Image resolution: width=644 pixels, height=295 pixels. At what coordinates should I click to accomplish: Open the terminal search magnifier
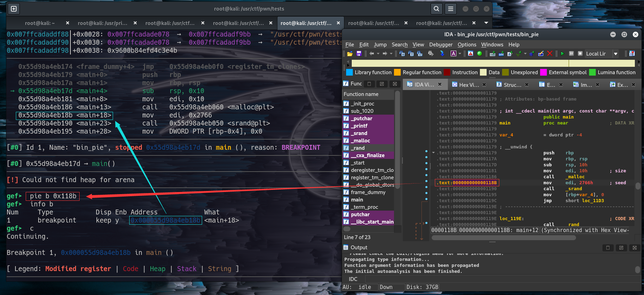tap(437, 9)
